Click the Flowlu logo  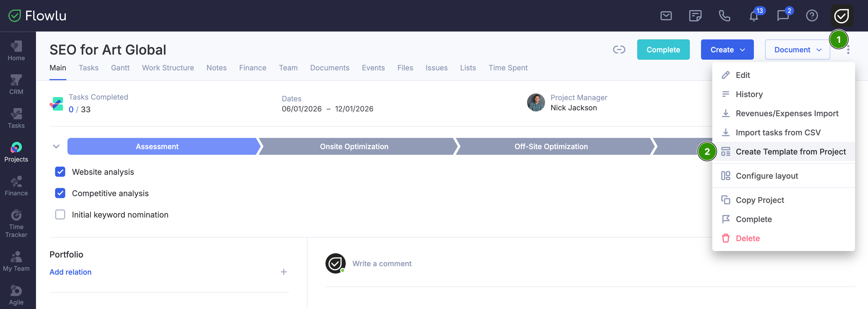pos(37,16)
